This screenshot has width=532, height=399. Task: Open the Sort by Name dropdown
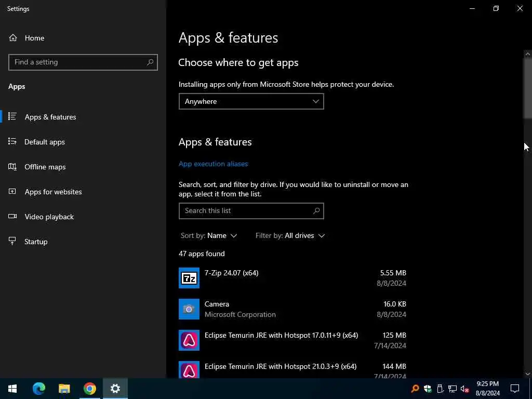coord(209,235)
